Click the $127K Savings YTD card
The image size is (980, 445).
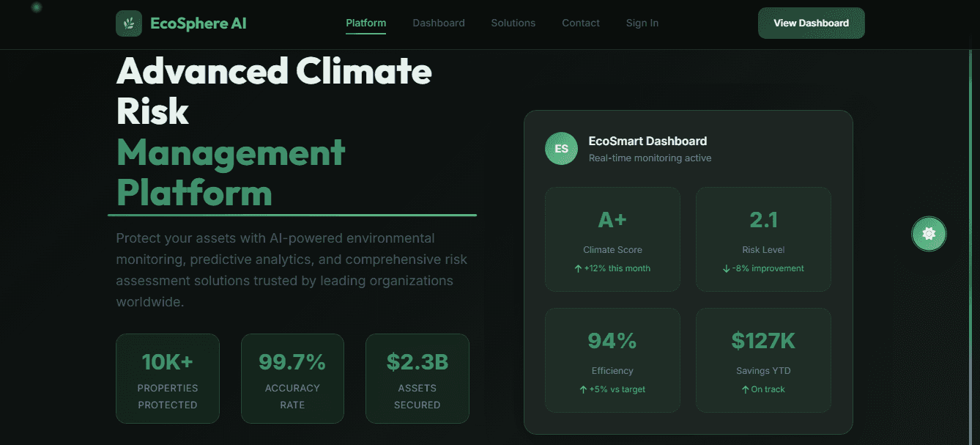click(x=763, y=360)
